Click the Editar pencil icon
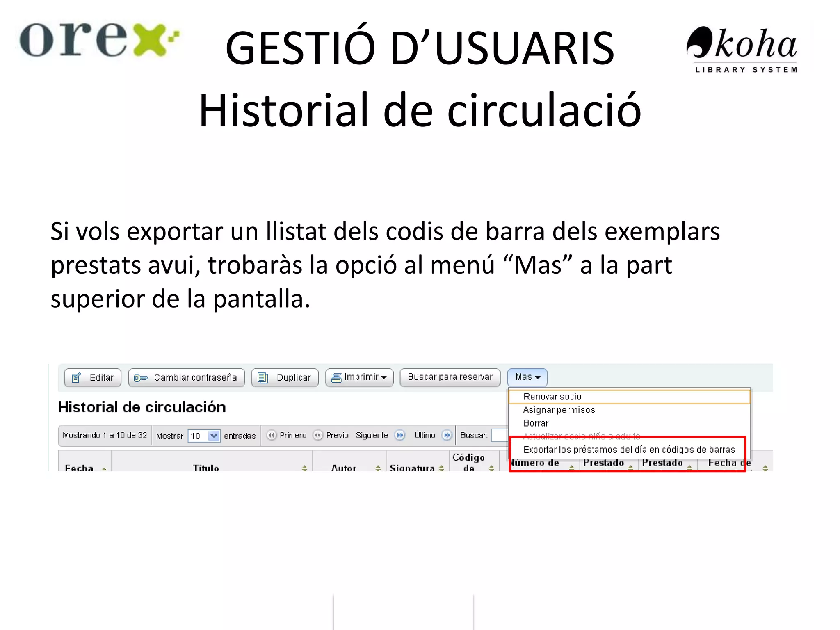This screenshot has width=840, height=630. (x=76, y=378)
